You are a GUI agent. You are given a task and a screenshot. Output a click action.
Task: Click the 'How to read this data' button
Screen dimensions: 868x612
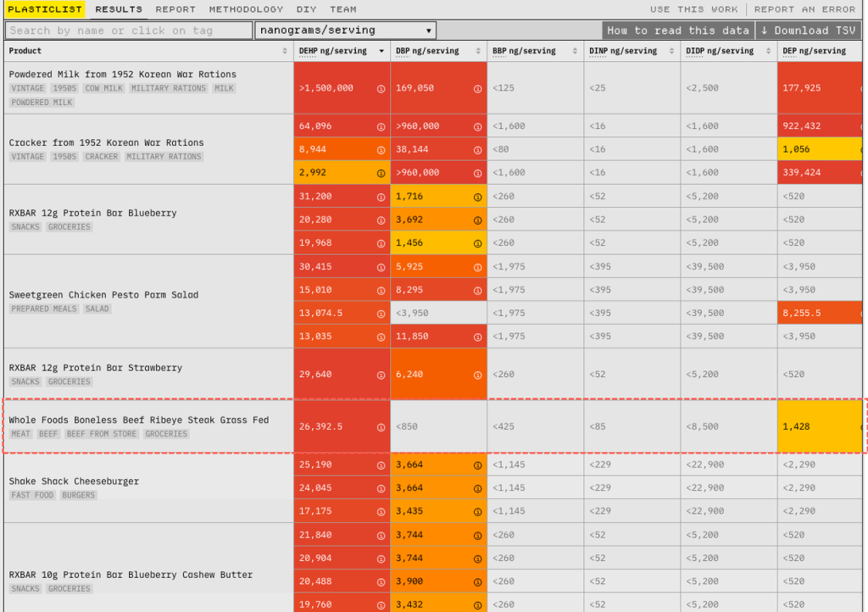[x=679, y=31]
